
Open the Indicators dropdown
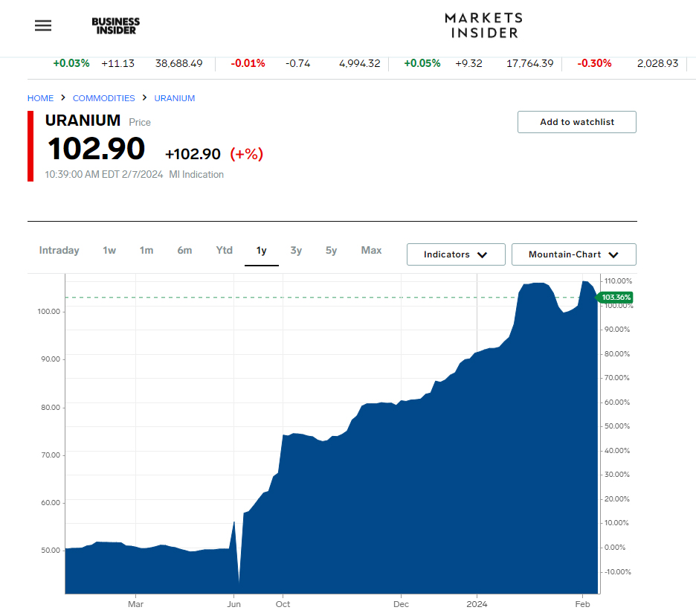pos(455,254)
